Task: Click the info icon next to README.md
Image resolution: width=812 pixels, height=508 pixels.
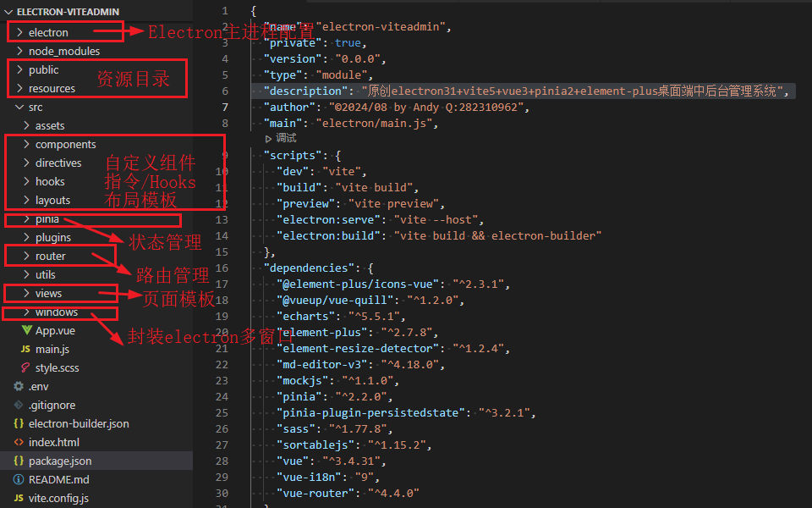Action: tap(19, 480)
